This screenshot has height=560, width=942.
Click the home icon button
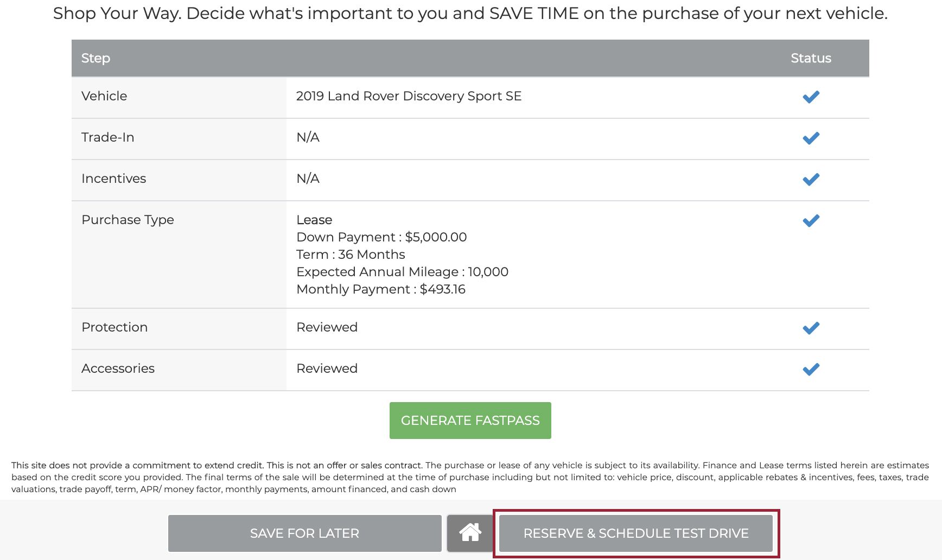(470, 533)
